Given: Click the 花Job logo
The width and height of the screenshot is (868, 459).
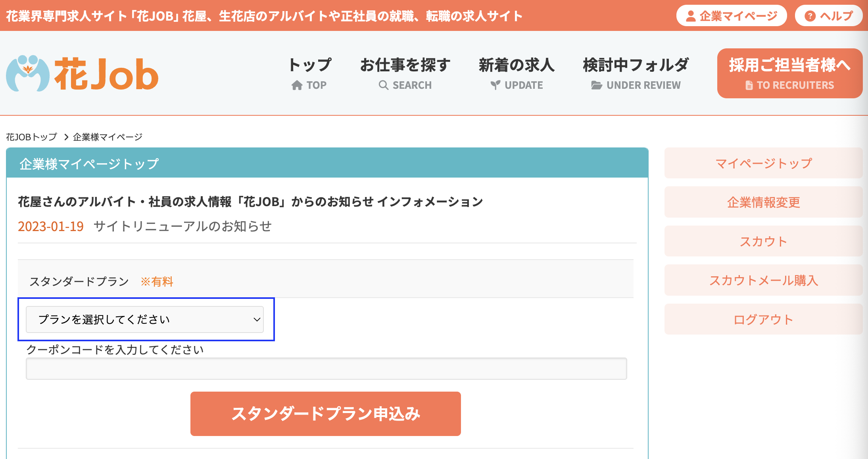Looking at the screenshot, I should [x=82, y=74].
